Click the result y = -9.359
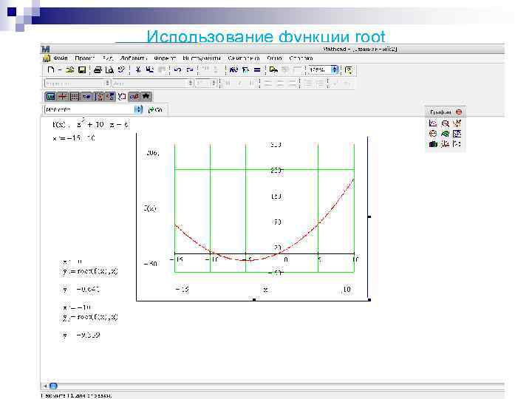The image size is (532, 399). click(x=81, y=335)
